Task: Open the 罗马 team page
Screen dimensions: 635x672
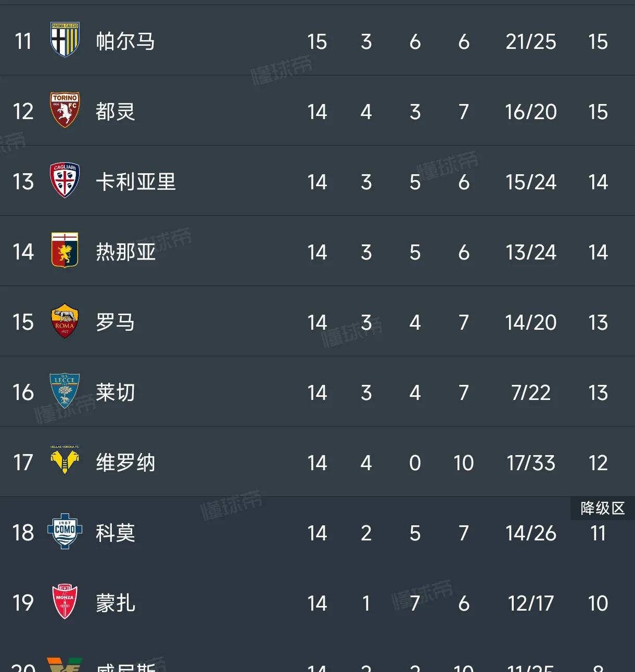Action: (116, 321)
